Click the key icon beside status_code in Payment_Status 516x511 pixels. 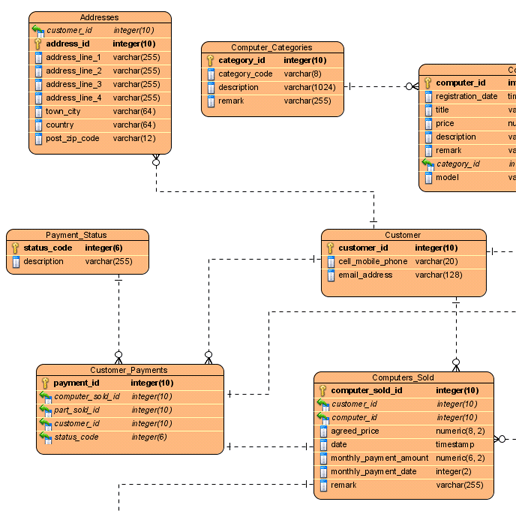(15, 248)
